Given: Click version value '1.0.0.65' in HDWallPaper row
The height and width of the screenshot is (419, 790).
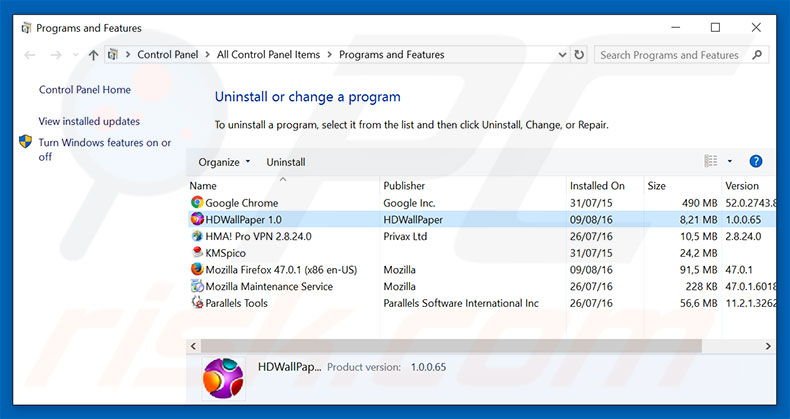Looking at the screenshot, I should [743, 220].
